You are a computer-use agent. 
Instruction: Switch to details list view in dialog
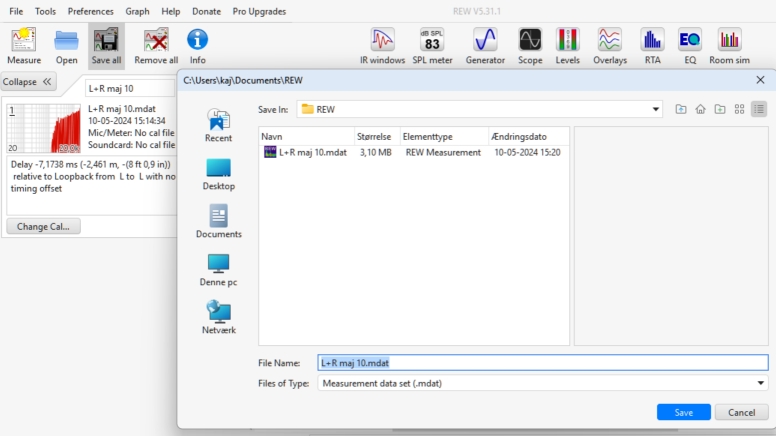click(x=759, y=109)
